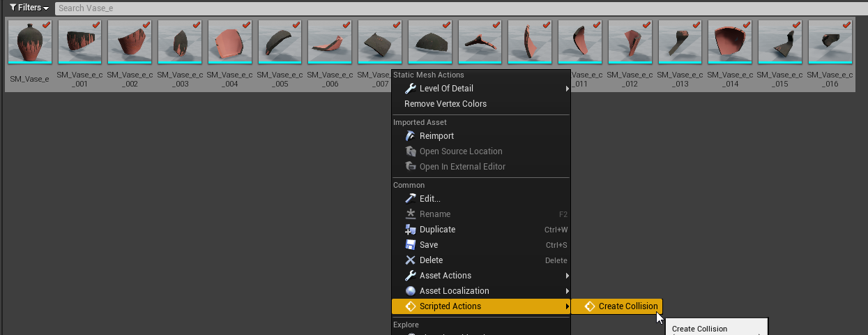The image size is (868, 335).
Task: Select Create Collision in Scripted Actions submenu
Action: [627, 306]
